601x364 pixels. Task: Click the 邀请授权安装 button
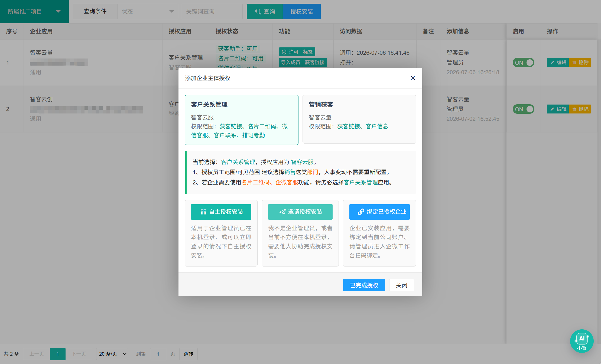point(300,212)
